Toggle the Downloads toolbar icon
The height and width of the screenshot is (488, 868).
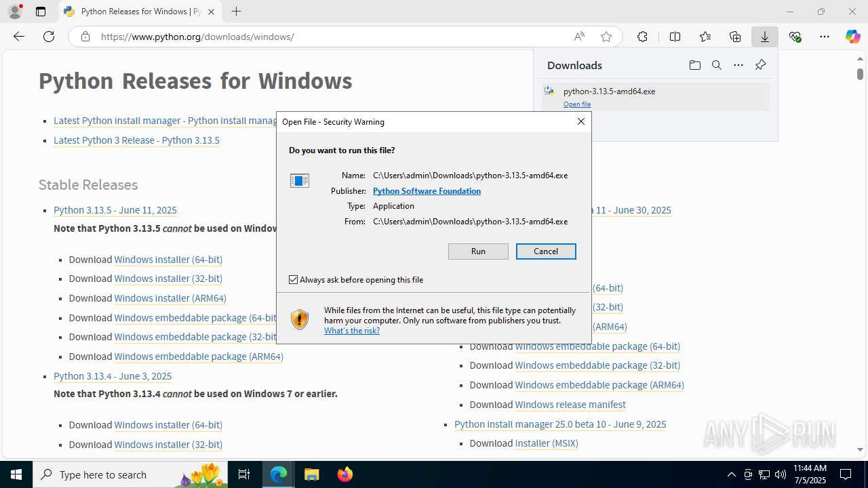[765, 37]
